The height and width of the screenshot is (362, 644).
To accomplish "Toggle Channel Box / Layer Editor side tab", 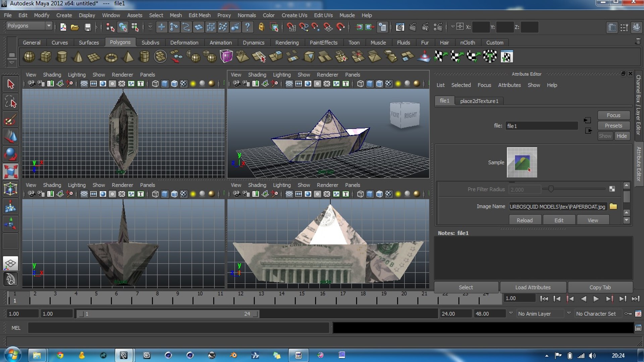I will tap(639, 105).
